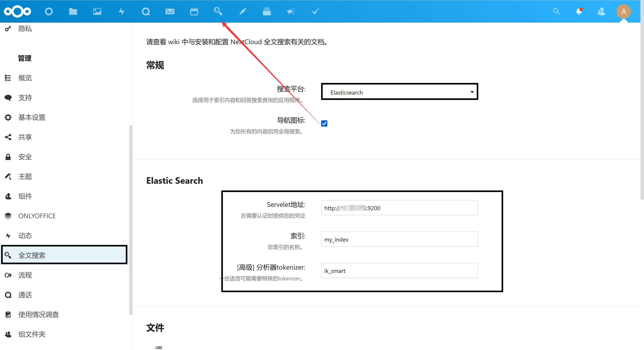Open the Contacts menu

[601, 11]
